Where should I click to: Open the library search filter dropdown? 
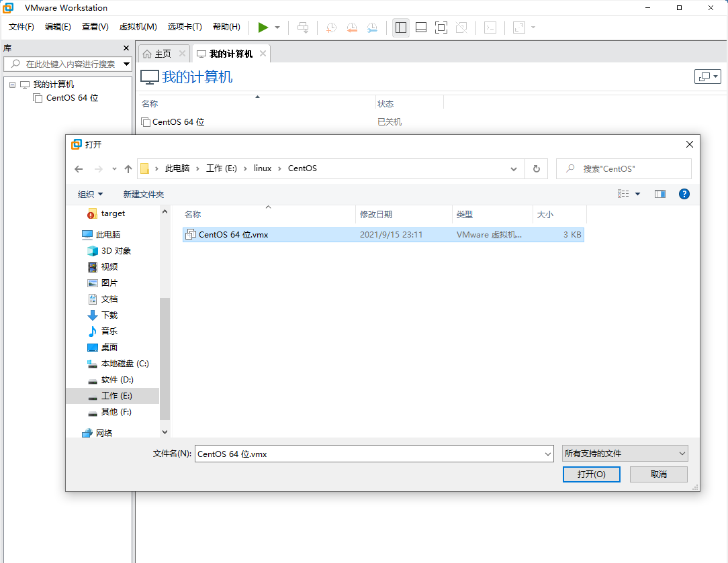[126, 64]
